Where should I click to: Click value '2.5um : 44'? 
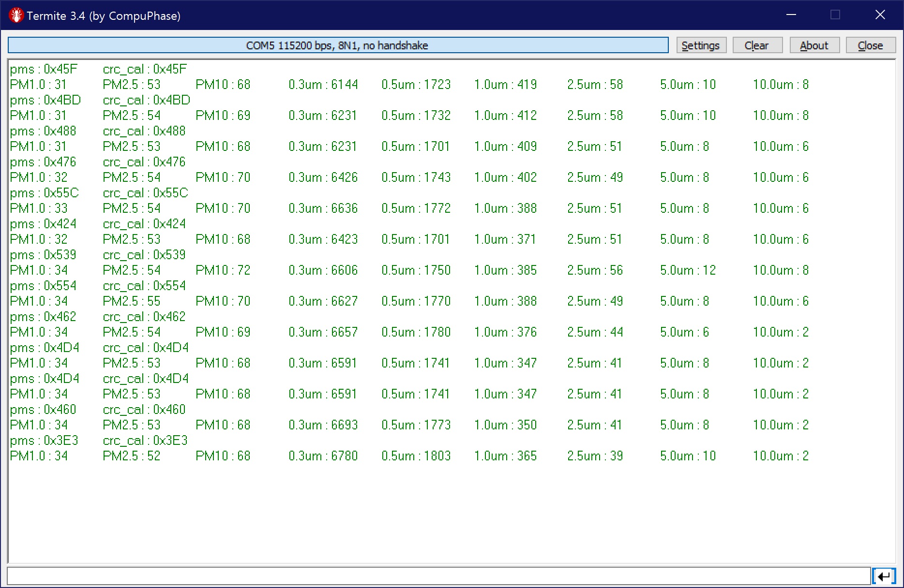pos(595,332)
